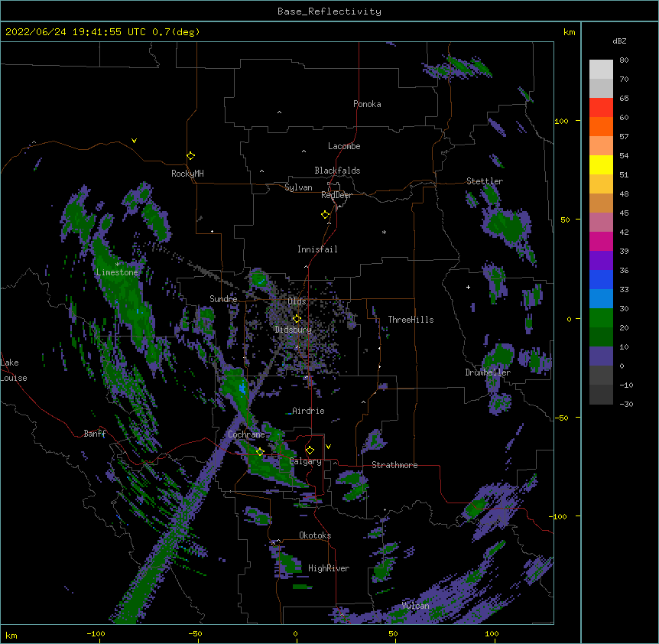Screen dimensions: 659x644
Task: Select the RedDeer label
Action: point(336,195)
